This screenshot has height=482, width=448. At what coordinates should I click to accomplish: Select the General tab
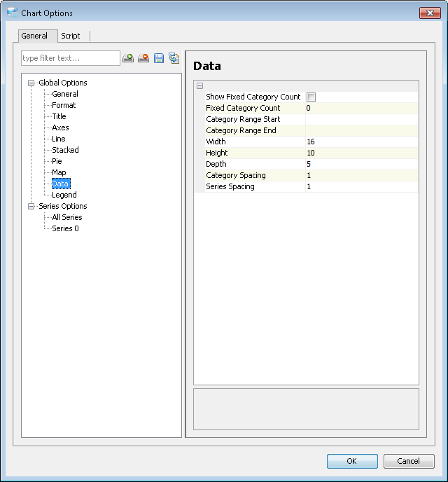click(x=34, y=36)
